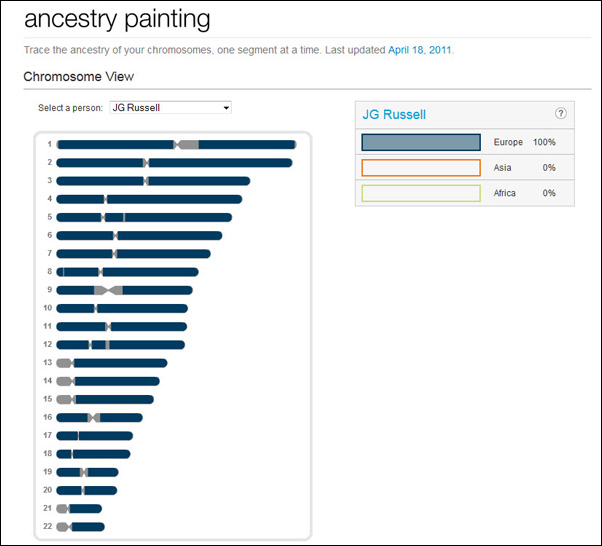602x546 pixels.
Task: Click chromosome 16 bar
Action: pos(99,417)
